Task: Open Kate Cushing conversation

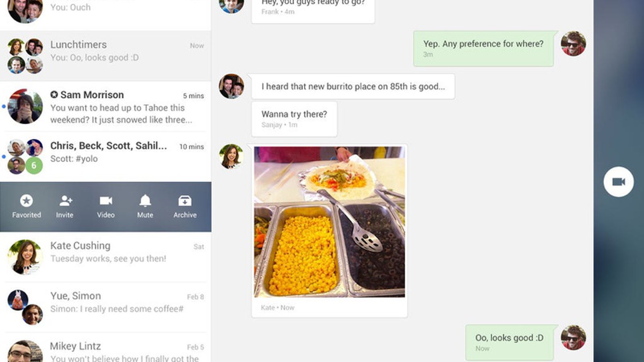Action: pos(105,257)
